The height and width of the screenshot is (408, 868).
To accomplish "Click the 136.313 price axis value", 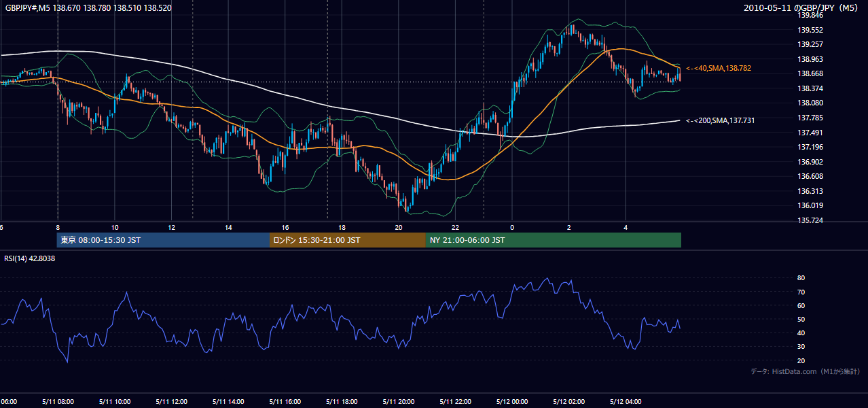I will (810, 191).
